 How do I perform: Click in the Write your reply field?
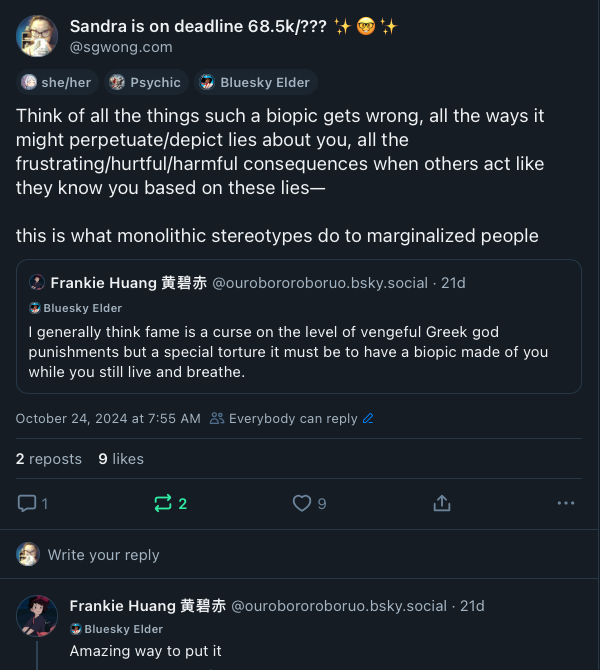coord(104,555)
